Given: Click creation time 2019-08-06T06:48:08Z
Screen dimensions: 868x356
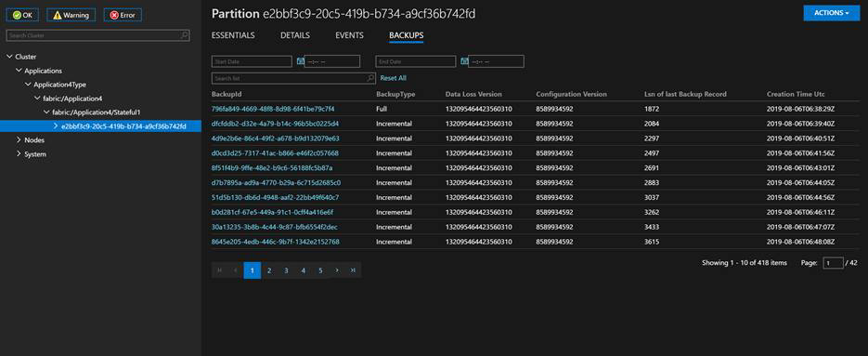Looking at the screenshot, I should 800,242.
